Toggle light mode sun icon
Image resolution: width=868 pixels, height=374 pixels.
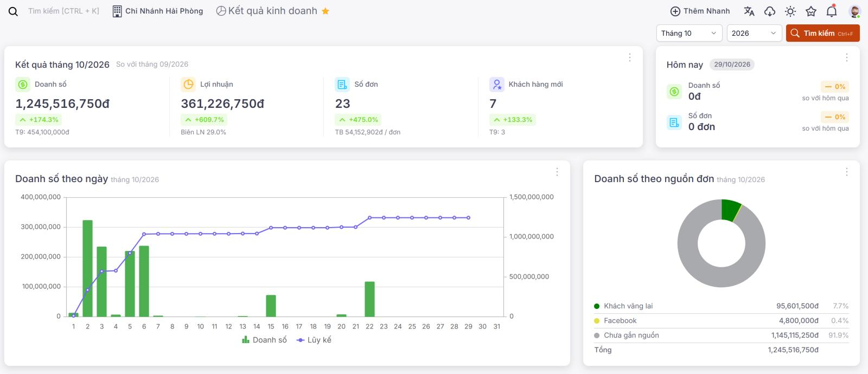coord(790,11)
